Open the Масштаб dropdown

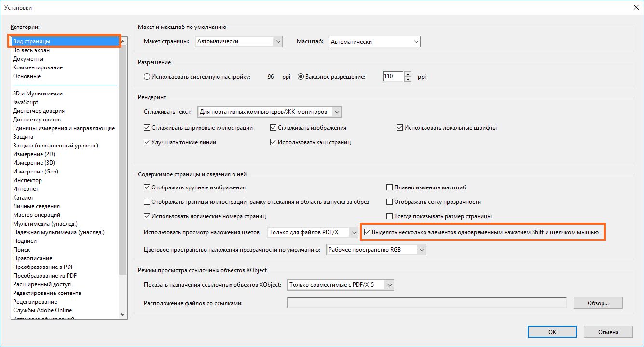(374, 42)
